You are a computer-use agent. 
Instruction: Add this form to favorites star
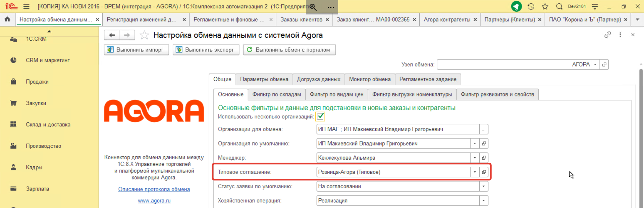pos(144,35)
